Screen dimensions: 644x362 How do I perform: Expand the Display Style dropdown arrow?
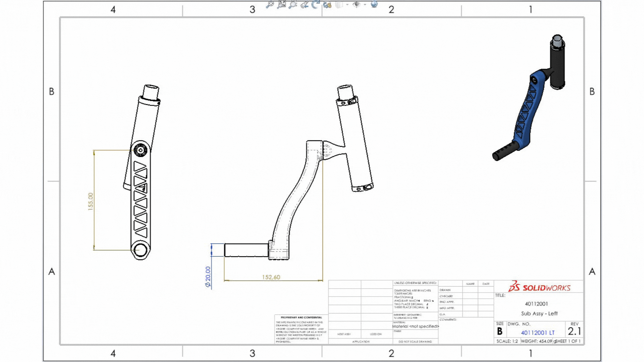pyautogui.click(x=347, y=5)
